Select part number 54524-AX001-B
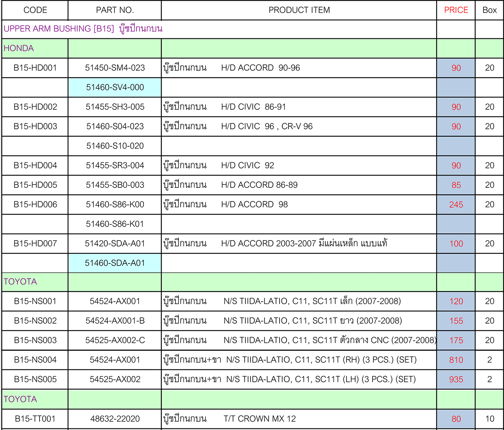The height and width of the screenshot is (430, 504). (115, 321)
